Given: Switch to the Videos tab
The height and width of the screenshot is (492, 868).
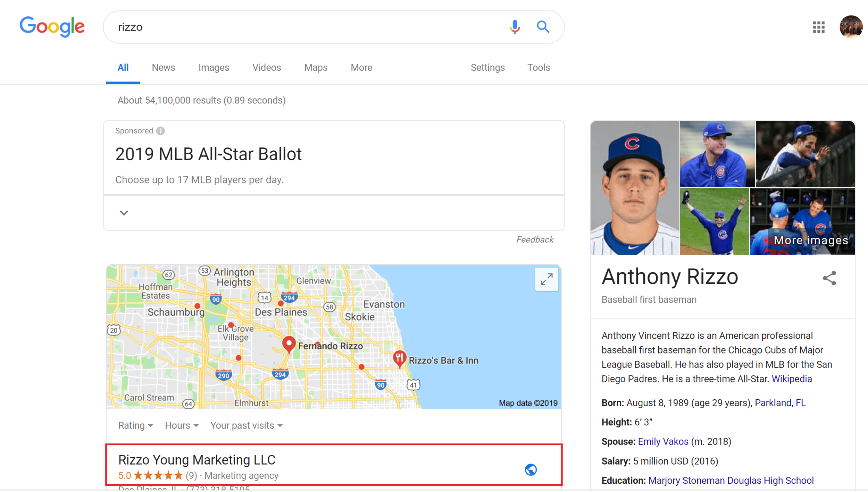Looking at the screenshot, I should (267, 67).
